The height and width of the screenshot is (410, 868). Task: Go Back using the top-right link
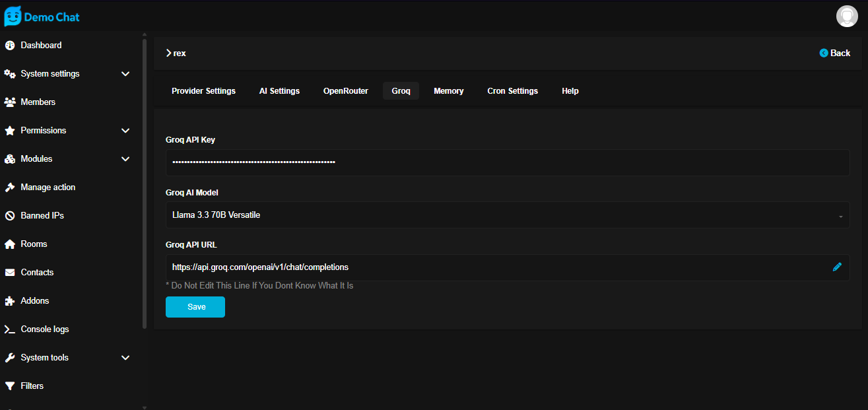[x=835, y=53]
